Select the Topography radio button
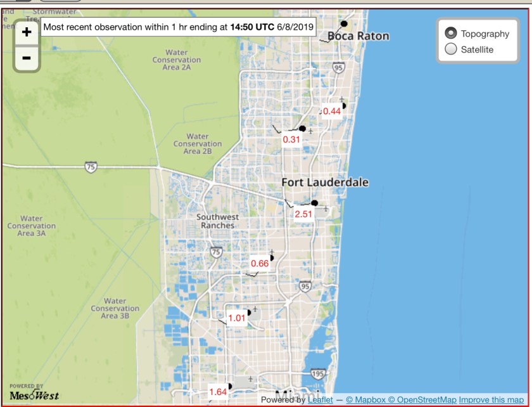Screen dimensions: 532x407 click(451, 34)
